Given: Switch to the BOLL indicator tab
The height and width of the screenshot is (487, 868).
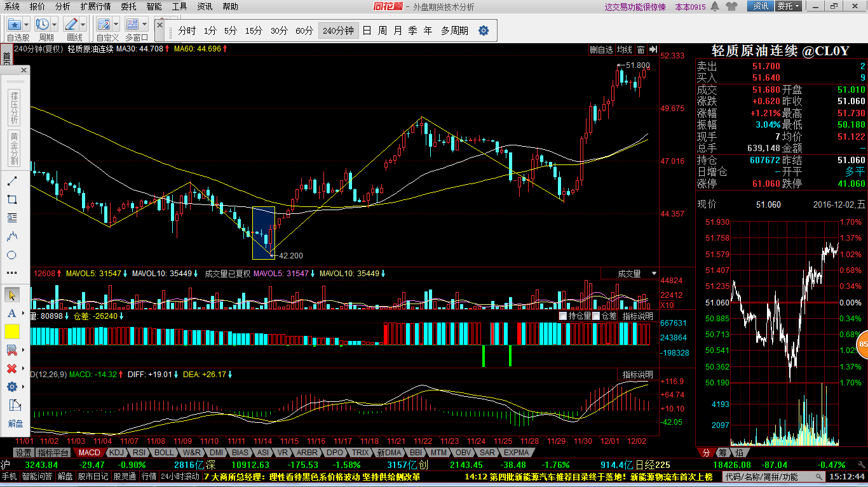Looking at the screenshot, I should (x=163, y=453).
